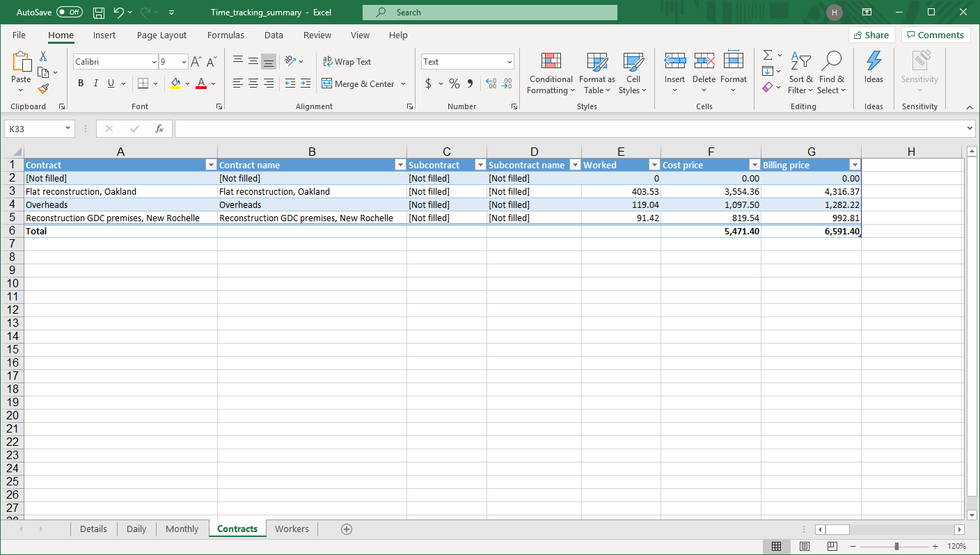Toggle middle vertical alignment
The width and height of the screenshot is (980, 555).
click(x=253, y=62)
